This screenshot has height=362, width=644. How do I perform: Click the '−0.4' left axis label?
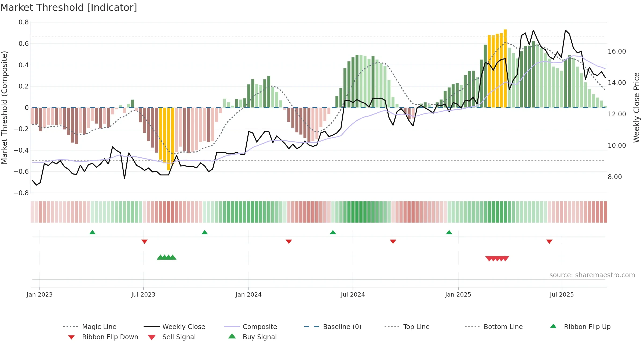coord(21,150)
